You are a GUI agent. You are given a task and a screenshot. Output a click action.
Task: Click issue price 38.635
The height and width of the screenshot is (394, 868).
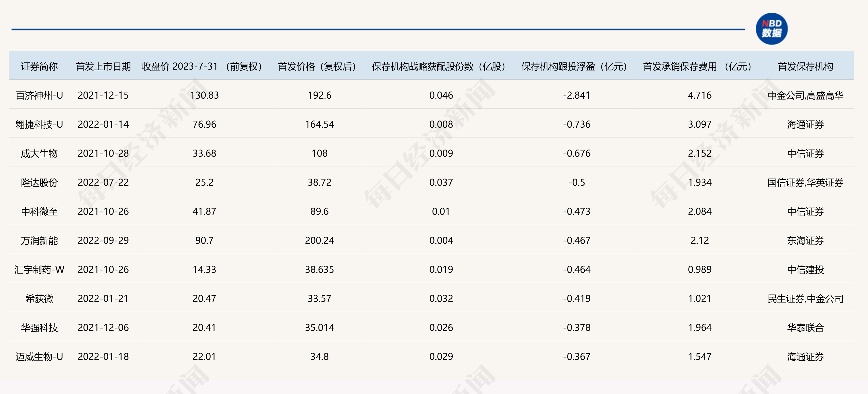click(x=319, y=269)
